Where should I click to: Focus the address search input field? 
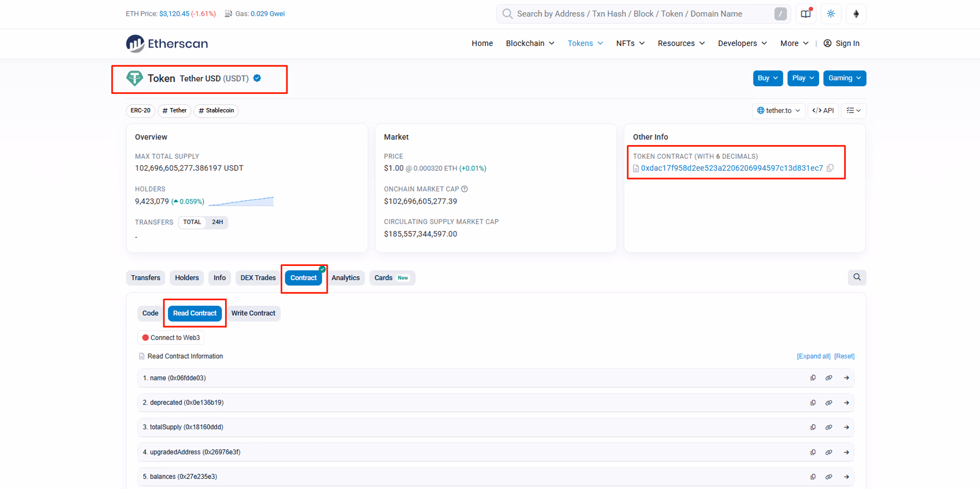pyautogui.click(x=644, y=14)
